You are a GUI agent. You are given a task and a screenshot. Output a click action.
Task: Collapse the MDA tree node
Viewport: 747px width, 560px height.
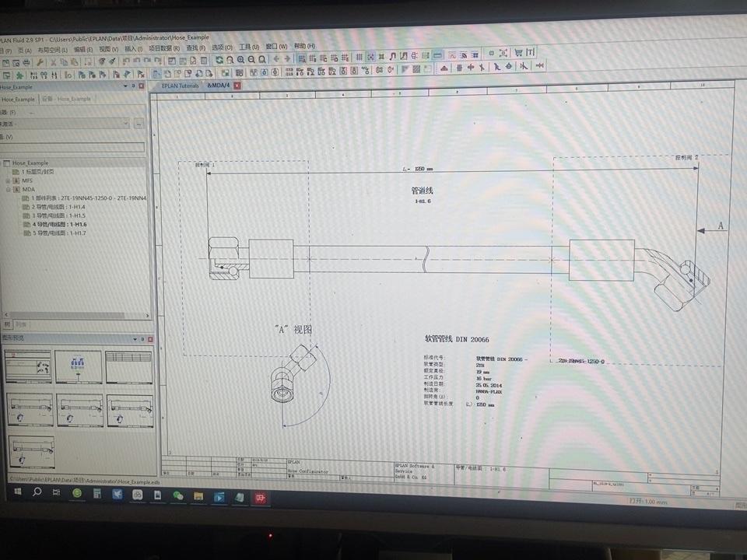pos(8,189)
